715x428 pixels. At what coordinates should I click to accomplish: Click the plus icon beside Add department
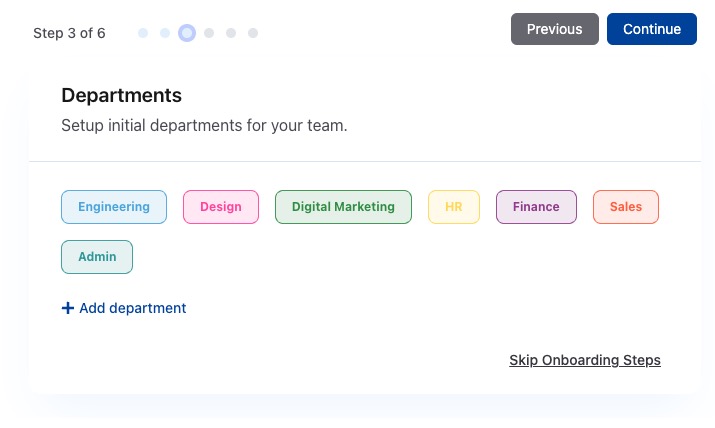coord(68,308)
